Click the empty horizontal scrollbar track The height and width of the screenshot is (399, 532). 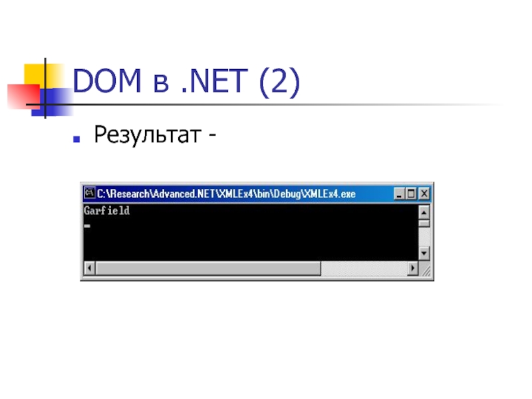tap(364, 268)
